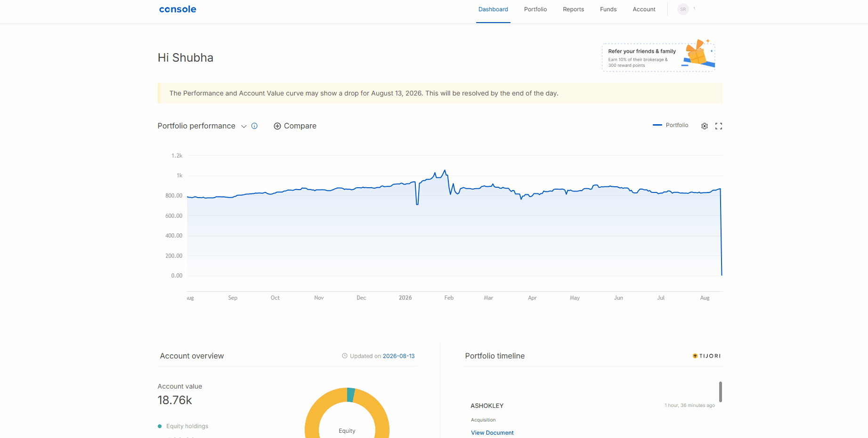Click the 18.76k account value

coord(175,400)
